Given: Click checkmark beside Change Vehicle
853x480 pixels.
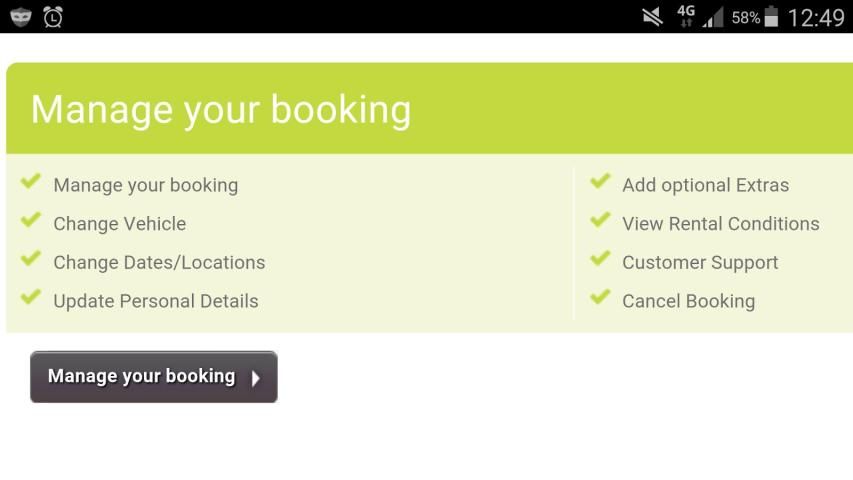Looking at the screenshot, I should click(x=31, y=221).
